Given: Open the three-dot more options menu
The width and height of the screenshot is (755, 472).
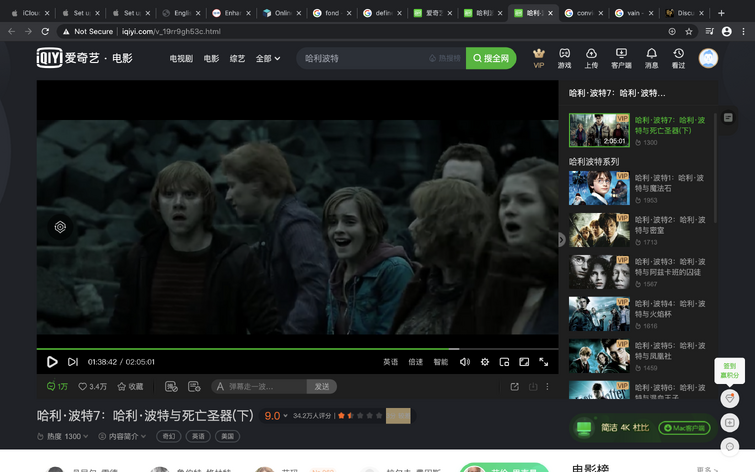Looking at the screenshot, I should click(x=547, y=386).
